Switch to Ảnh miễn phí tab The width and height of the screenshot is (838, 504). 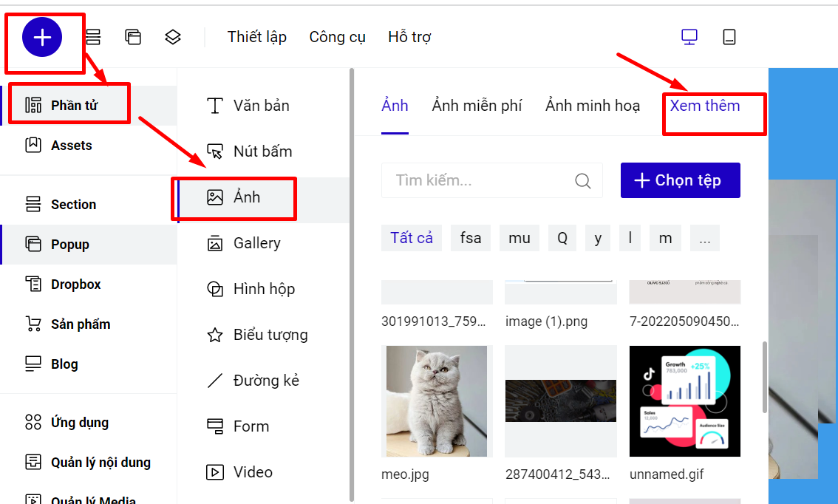[477, 106]
